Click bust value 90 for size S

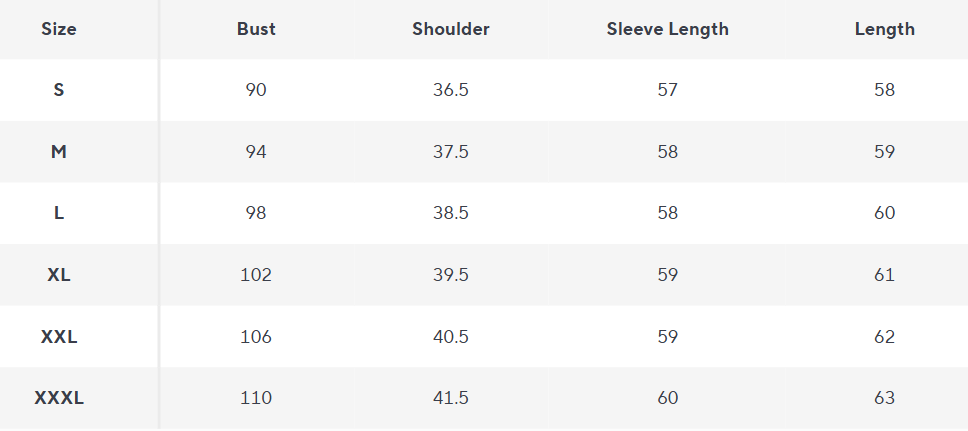click(x=256, y=90)
